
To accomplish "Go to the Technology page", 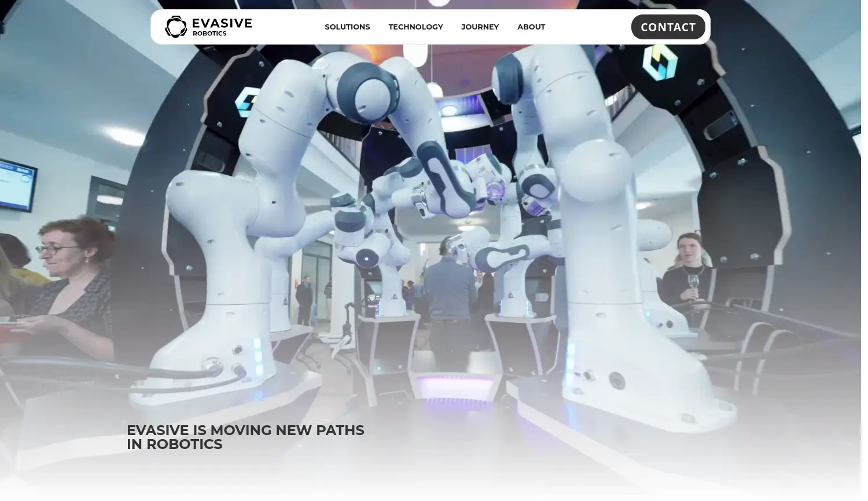I will [x=415, y=27].
